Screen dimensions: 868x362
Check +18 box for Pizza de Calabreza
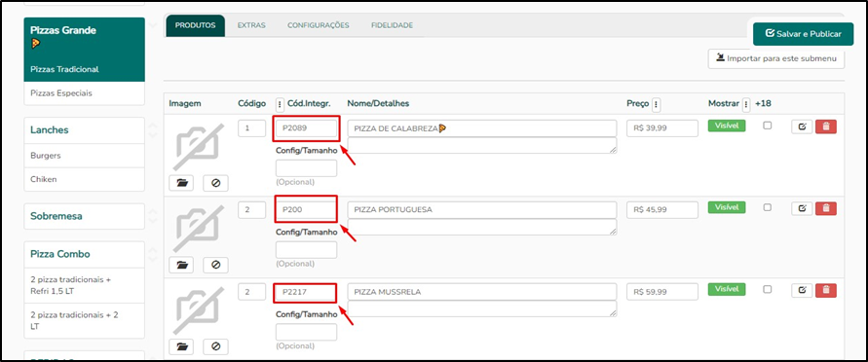(768, 126)
